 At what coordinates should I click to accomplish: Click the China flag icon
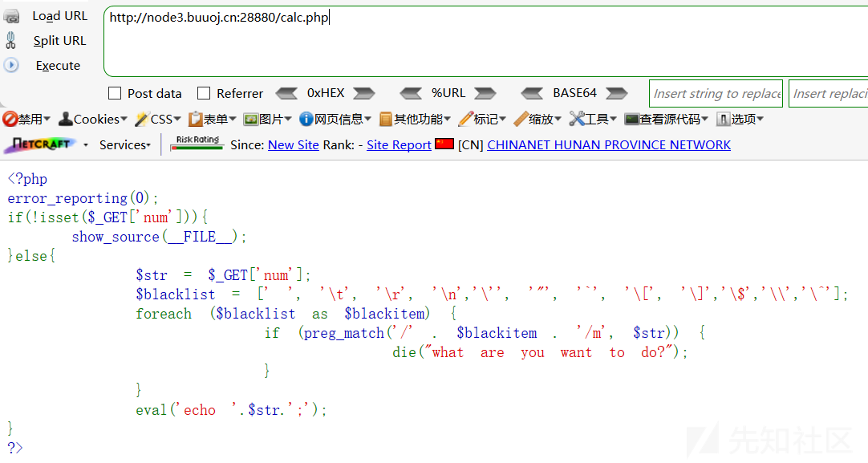[444, 144]
